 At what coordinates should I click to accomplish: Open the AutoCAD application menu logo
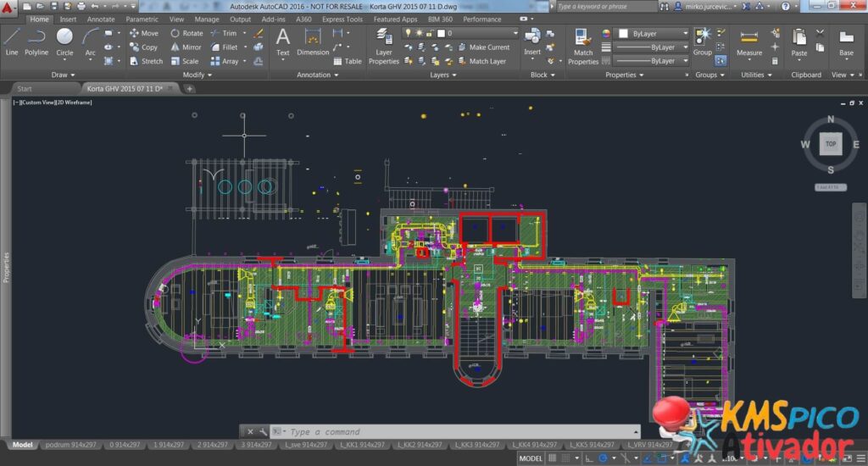tap(8, 7)
